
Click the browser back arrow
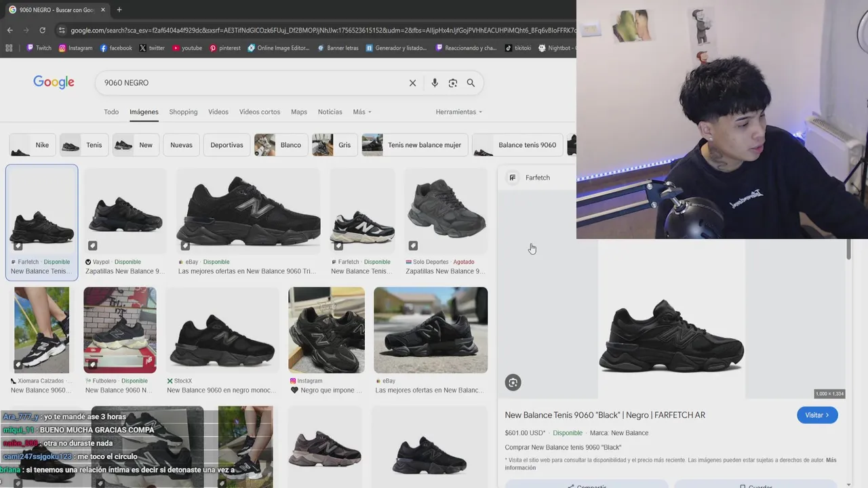[x=9, y=30]
